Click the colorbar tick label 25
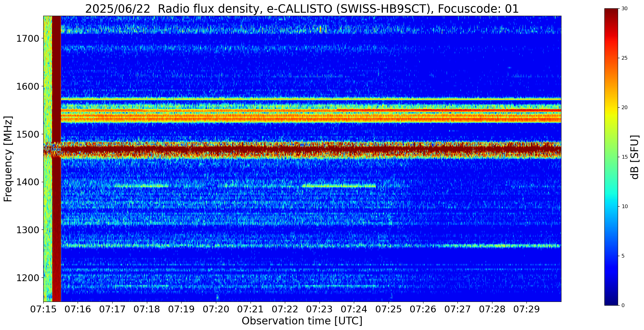Image resolution: width=644 pixels, height=330 pixels. [x=625, y=58]
